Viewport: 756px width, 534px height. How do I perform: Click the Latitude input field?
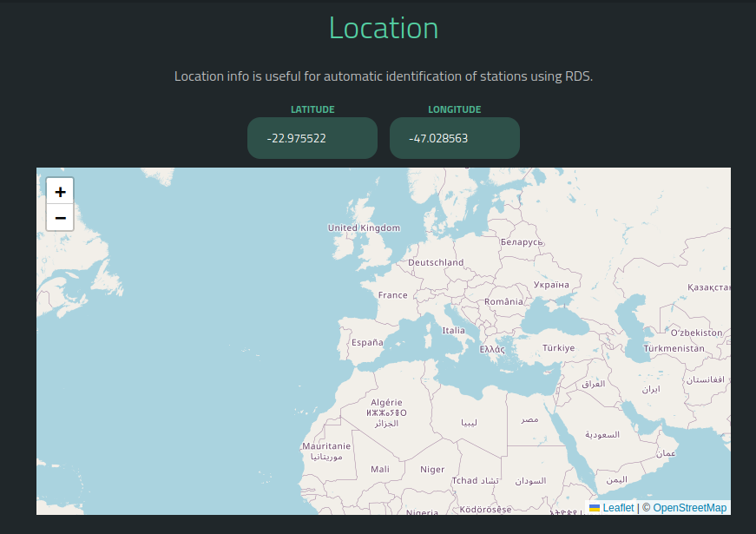tap(312, 138)
